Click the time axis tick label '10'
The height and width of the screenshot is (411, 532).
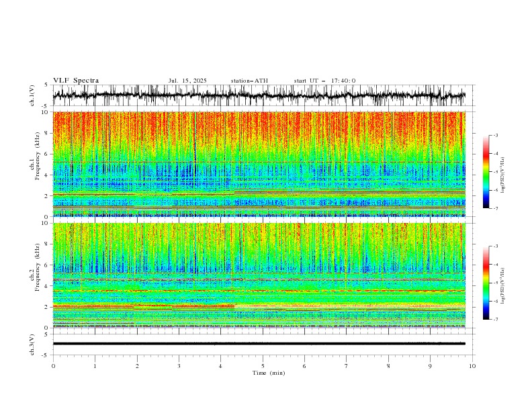tap(472, 366)
